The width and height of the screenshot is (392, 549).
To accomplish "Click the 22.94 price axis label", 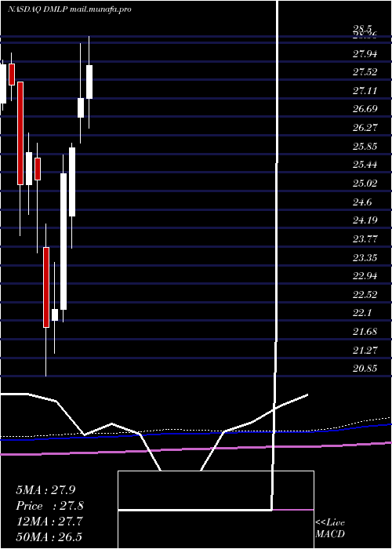I will click(365, 276).
